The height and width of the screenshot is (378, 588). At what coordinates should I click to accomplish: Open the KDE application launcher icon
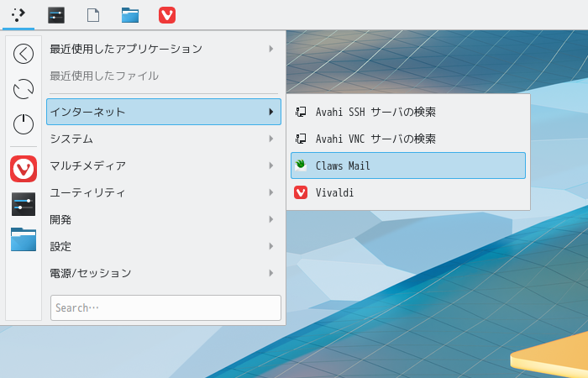pyautogui.click(x=18, y=15)
